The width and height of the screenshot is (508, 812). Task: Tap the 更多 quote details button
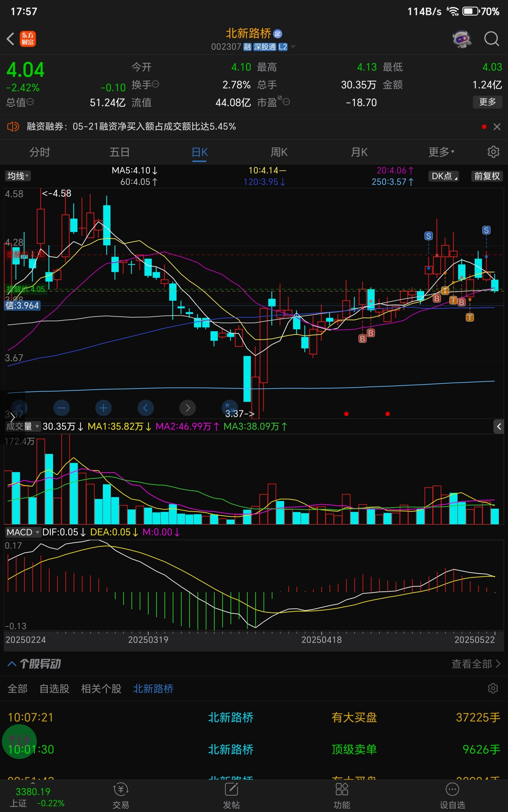coord(487,102)
